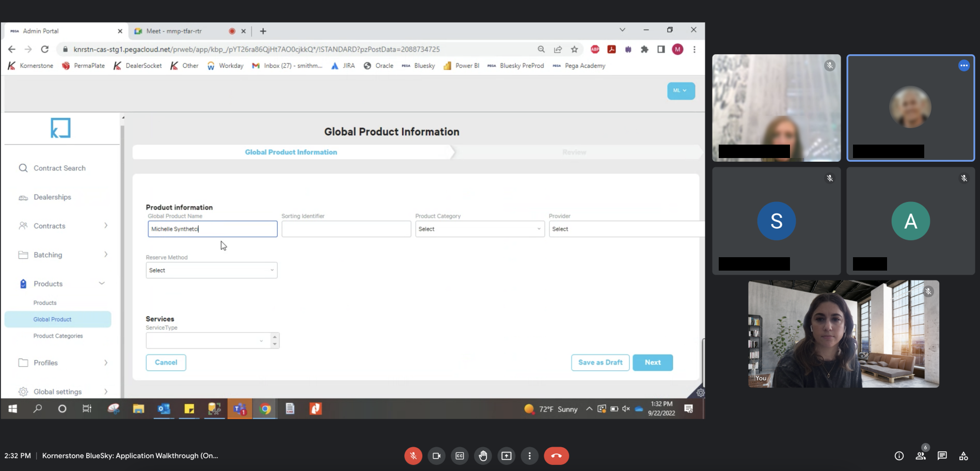
Task: Select the Review step tab
Action: coord(574,152)
